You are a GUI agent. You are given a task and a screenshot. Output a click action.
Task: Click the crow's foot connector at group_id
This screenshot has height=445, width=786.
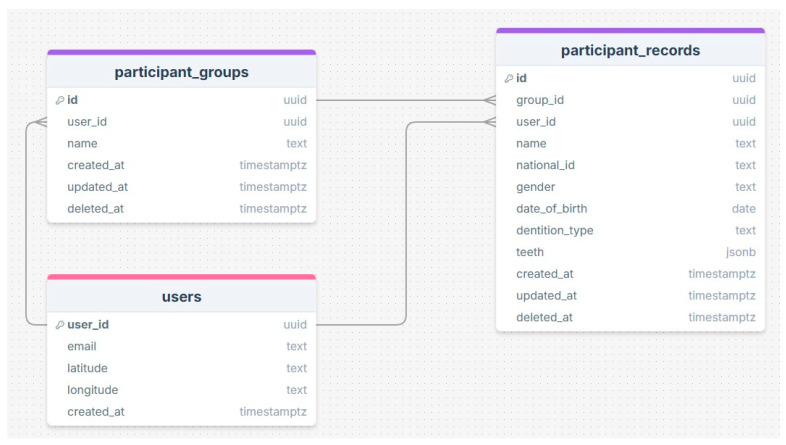pos(490,100)
